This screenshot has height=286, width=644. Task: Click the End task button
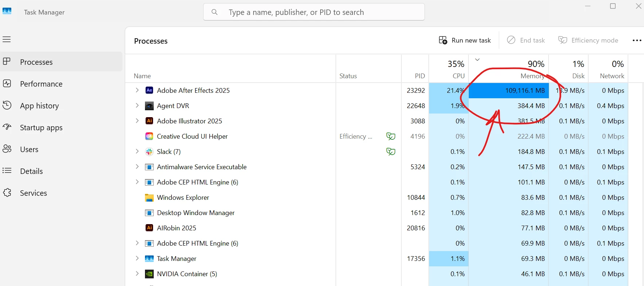tap(526, 40)
